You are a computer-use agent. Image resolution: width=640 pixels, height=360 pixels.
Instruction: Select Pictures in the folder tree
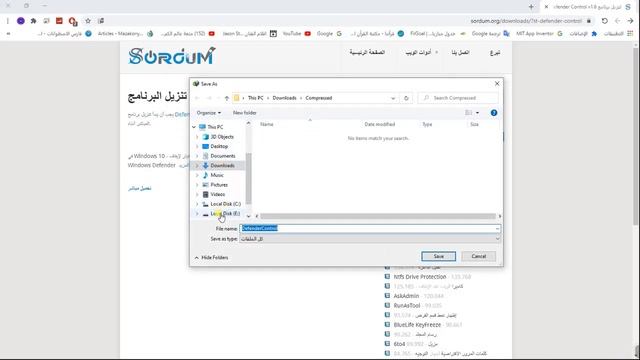(219, 185)
